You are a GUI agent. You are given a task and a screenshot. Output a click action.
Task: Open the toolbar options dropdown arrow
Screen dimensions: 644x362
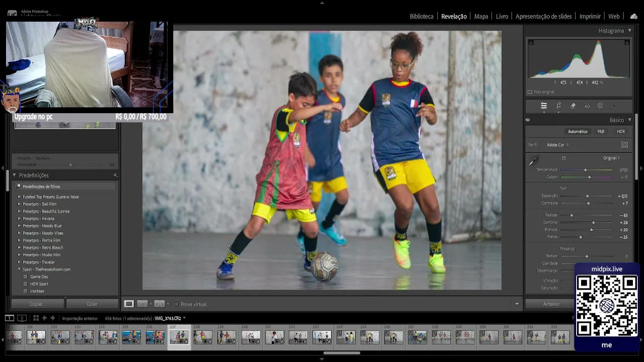coord(517,304)
